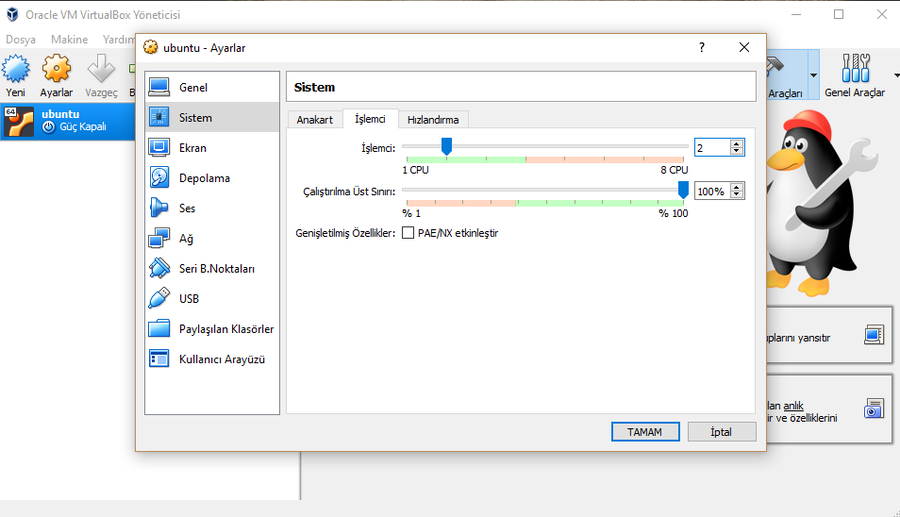Switch to the Anakart tab
The width and height of the screenshot is (900, 517).
pos(314,119)
